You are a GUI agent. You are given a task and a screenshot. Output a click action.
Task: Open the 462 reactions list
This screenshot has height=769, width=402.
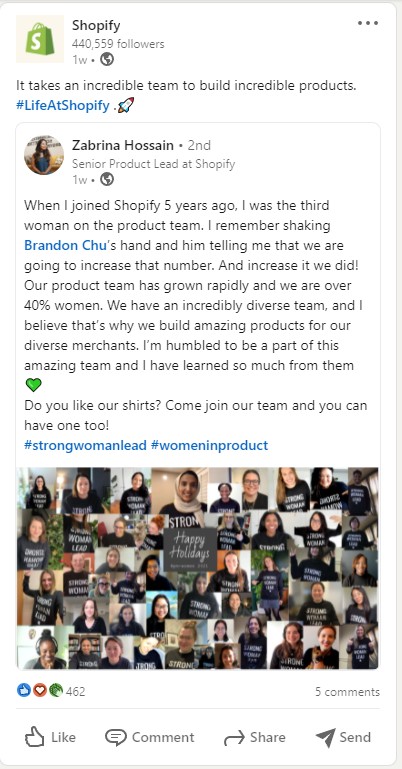(x=75, y=692)
